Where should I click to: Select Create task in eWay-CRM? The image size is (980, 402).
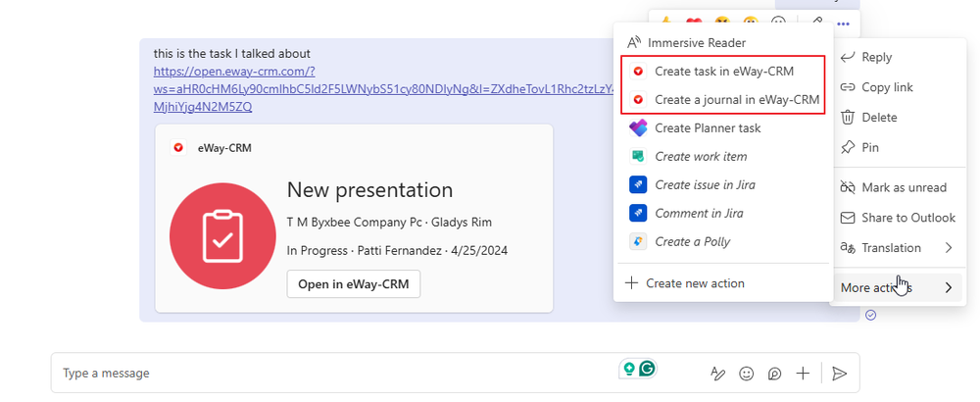point(723,72)
